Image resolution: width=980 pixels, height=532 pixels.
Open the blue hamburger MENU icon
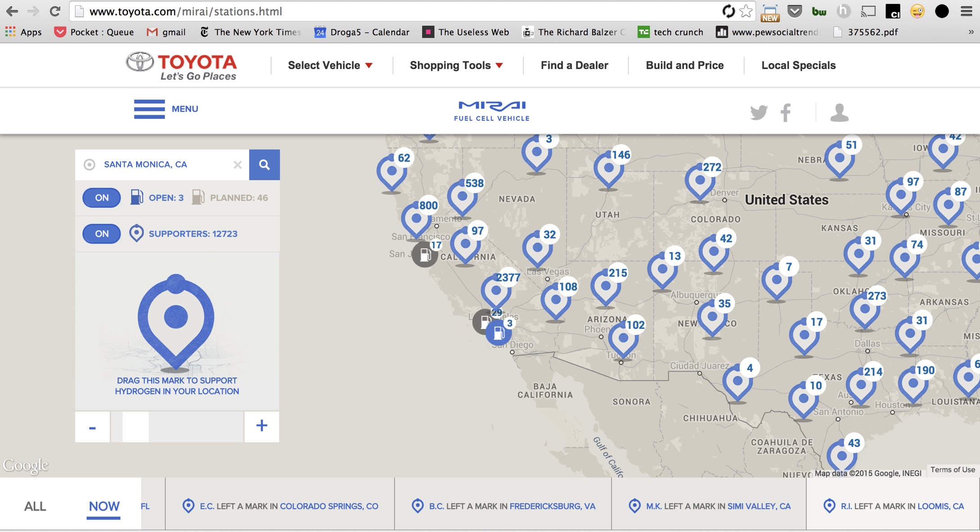pyautogui.click(x=150, y=109)
